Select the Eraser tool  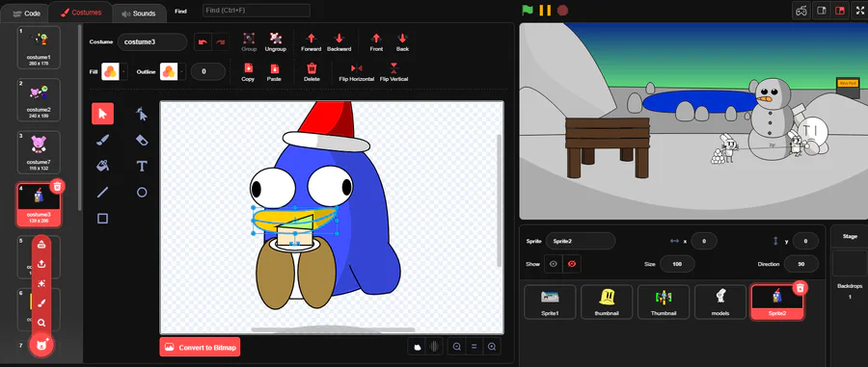142,140
